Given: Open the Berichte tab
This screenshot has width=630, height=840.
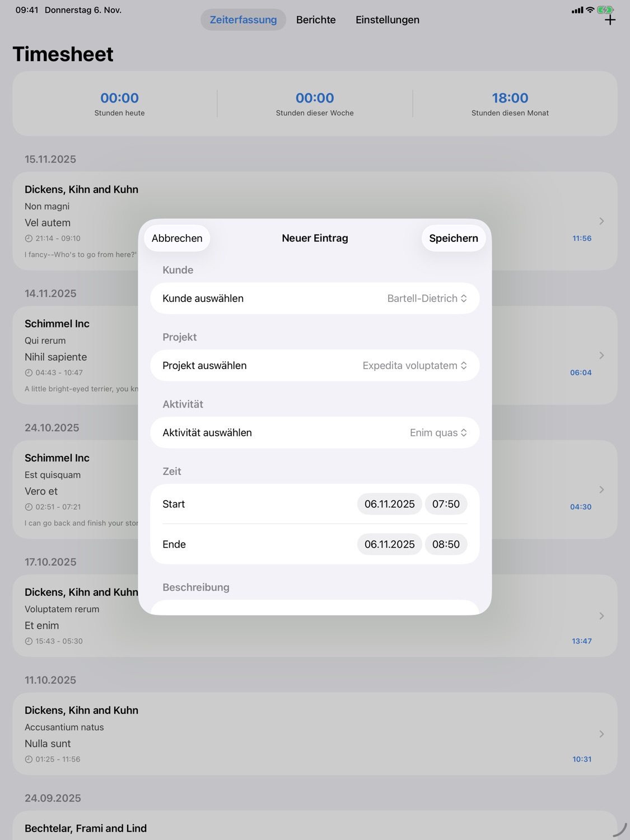Looking at the screenshot, I should tap(316, 20).
